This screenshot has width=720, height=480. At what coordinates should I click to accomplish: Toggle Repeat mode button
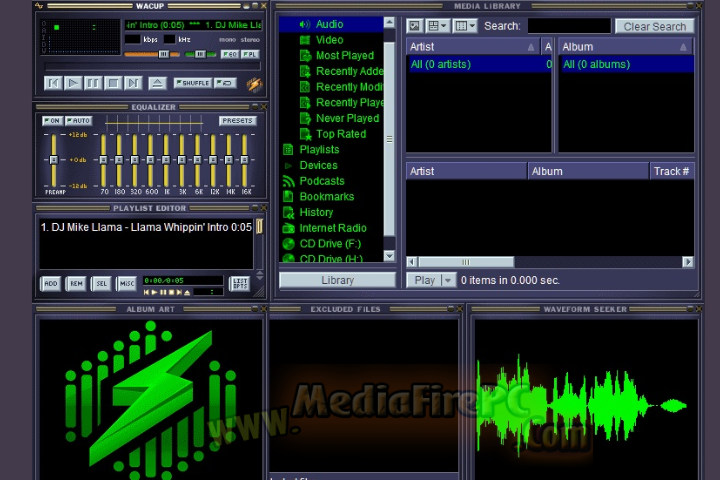225,83
